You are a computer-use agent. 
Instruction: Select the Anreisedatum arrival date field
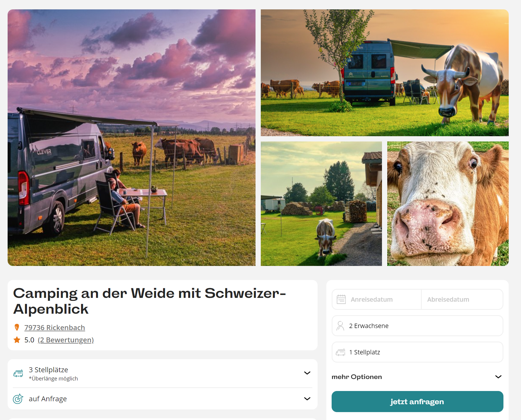377,299
